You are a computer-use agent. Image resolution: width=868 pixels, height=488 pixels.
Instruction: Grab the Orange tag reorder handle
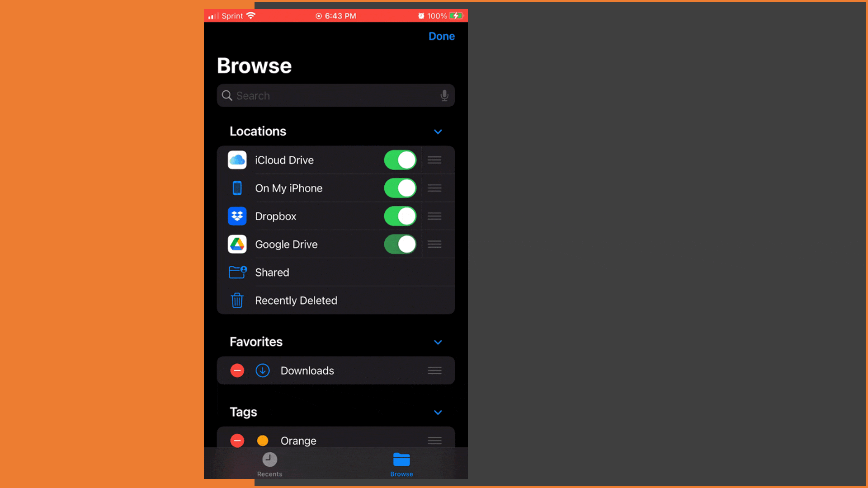434,441
